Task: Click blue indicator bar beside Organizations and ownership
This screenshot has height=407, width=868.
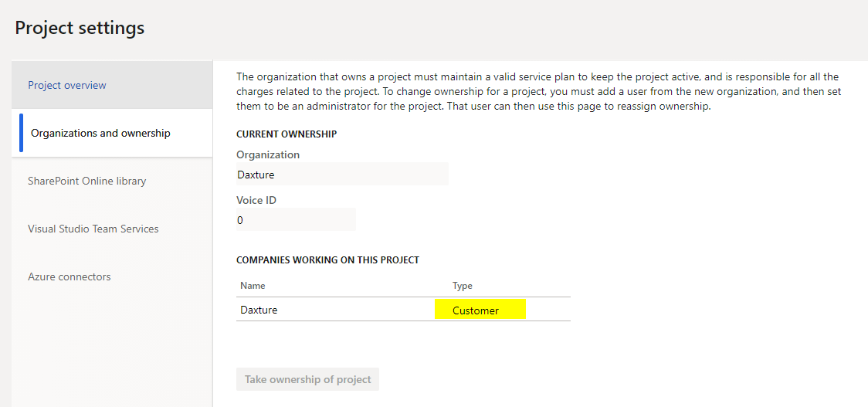Action: coord(21,133)
